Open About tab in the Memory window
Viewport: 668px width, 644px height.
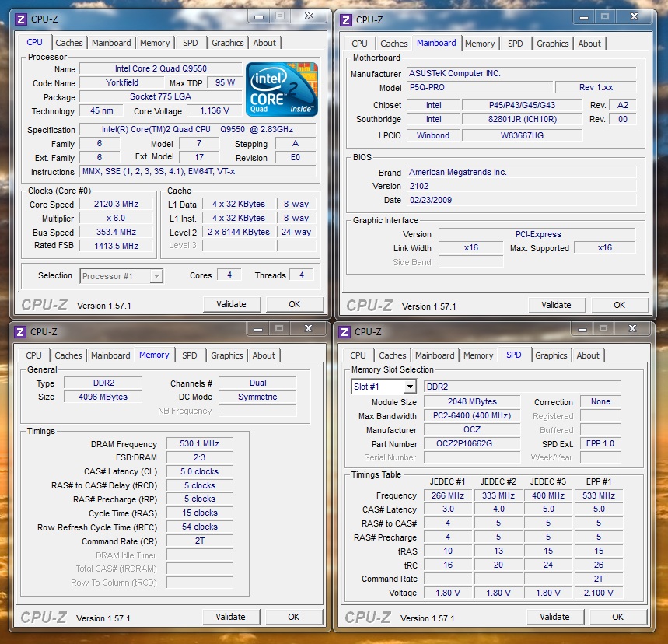click(x=264, y=355)
